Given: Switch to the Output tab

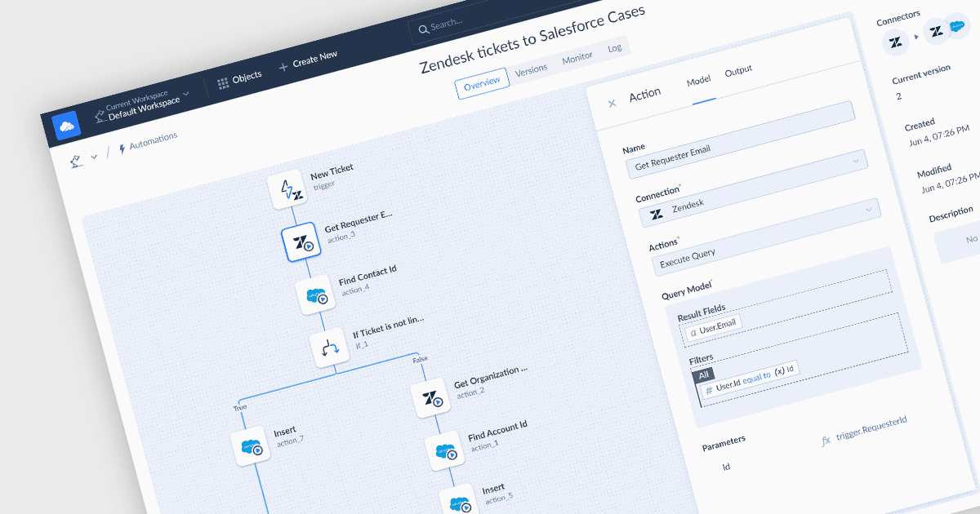Looking at the screenshot, I should pyautogui.click(x=738, y=71).
